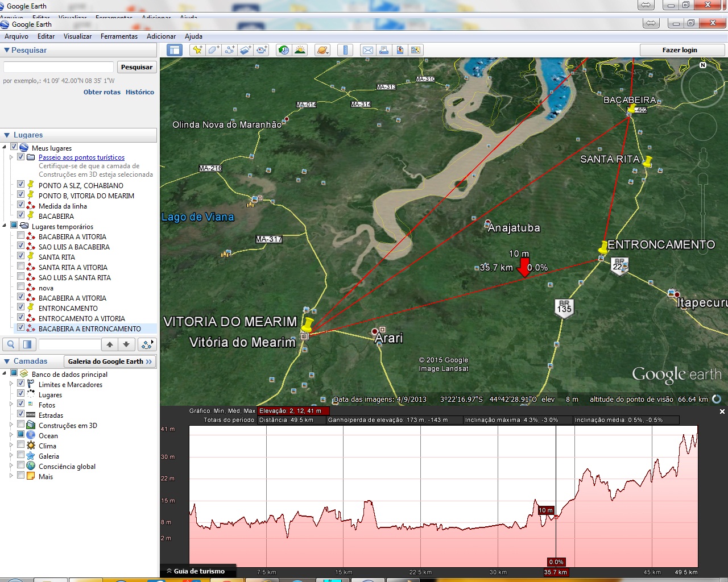Screen dimensions: 728x582
Task: Select the Add Path tool
Action: [x=229, y=50]
